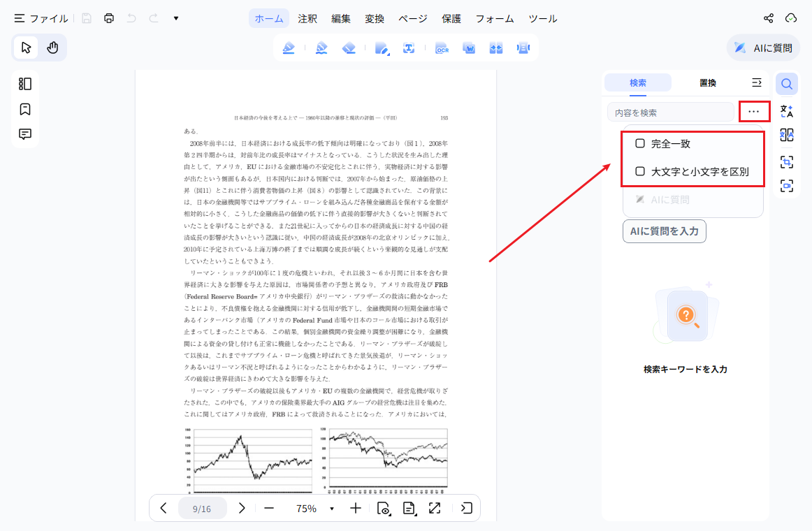Click the print icon
Viewport: 812px width, 531px height.
point(109,19)
